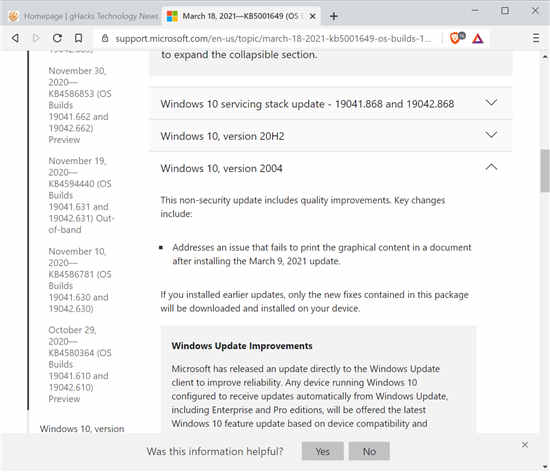Dismiss the feedback bar with the X
550x472 pixels.
(525, 445)
